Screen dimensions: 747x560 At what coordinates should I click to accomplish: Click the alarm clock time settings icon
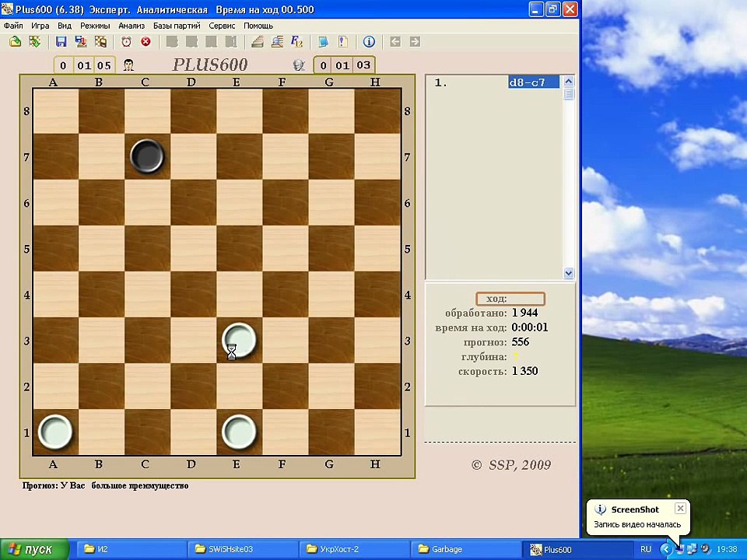point(126,42)
